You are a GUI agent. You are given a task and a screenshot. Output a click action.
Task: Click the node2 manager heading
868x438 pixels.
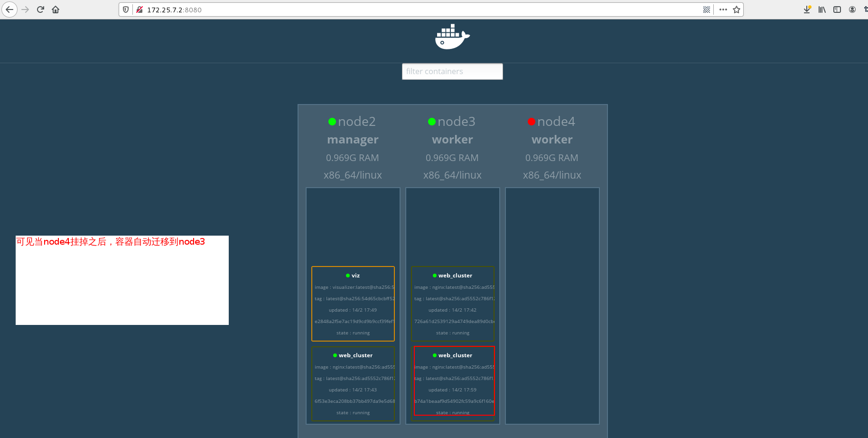353,139
